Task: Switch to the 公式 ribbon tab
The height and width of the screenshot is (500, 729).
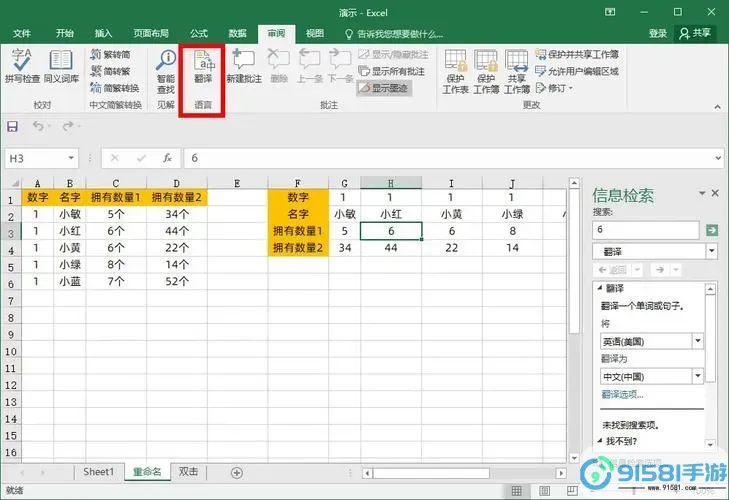Action: 199,33
